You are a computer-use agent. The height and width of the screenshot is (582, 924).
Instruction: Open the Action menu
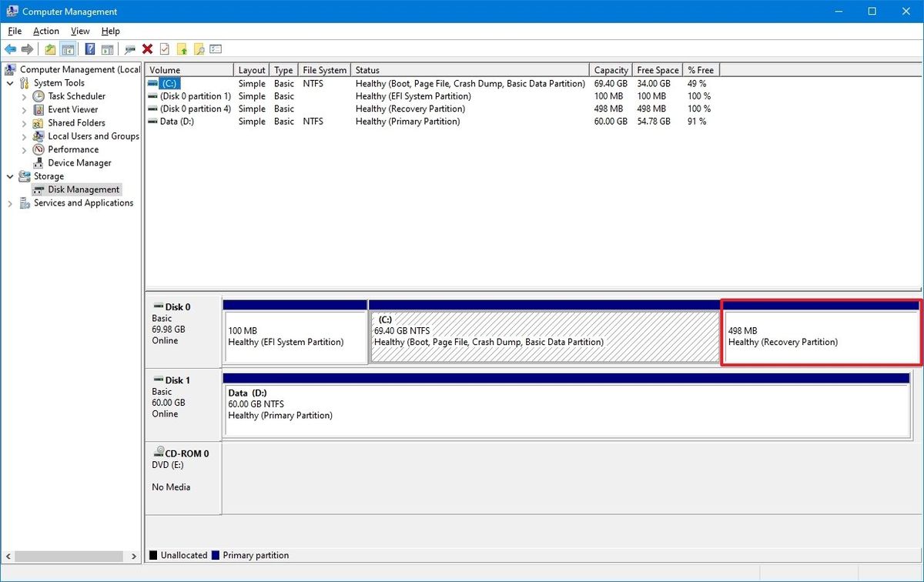[45, 31]
